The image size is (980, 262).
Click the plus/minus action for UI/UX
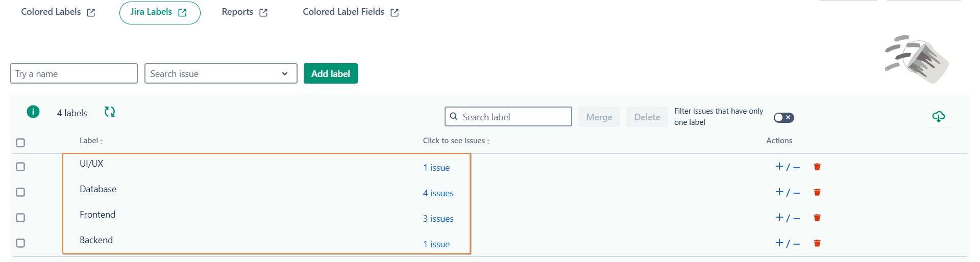click(x=788, y=167)
